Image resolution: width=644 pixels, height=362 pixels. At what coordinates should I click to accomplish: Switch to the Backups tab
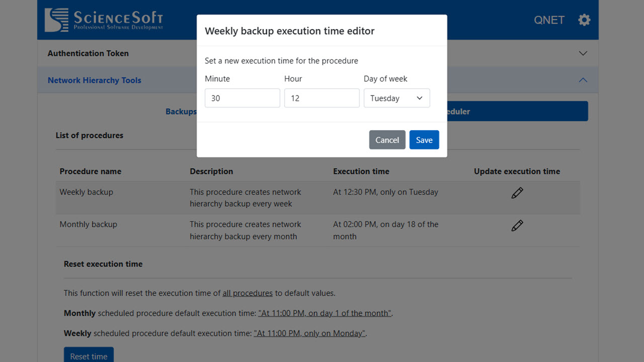click(181, 111)
